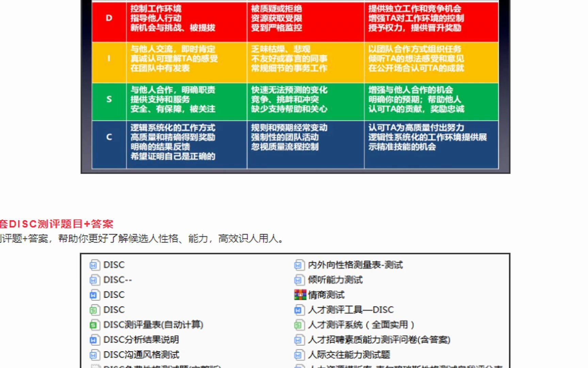Click the text 安全、有保障，被关注

click(173, 109)
